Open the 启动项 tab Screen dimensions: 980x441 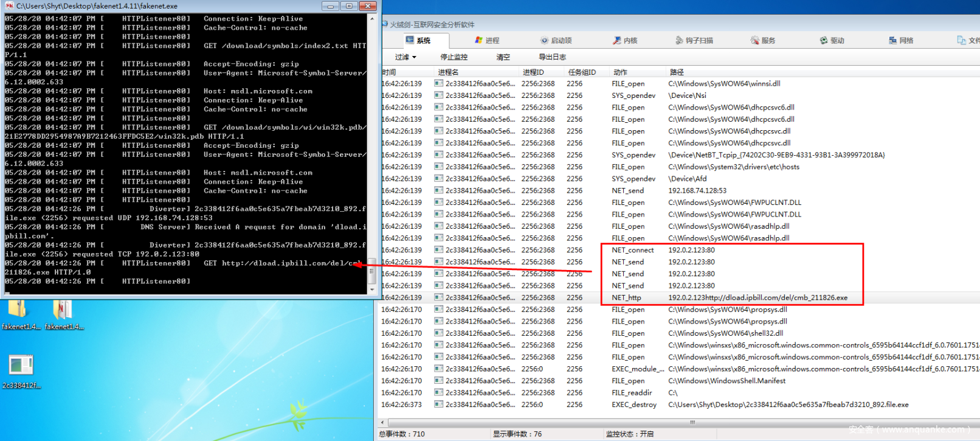click(x=556, y=40)
